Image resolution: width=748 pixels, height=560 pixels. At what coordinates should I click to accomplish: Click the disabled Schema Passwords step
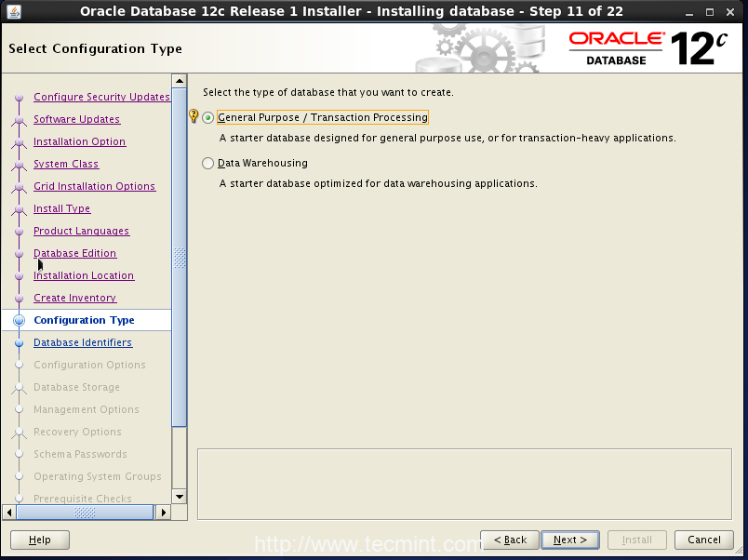click(x=80, y=454)
